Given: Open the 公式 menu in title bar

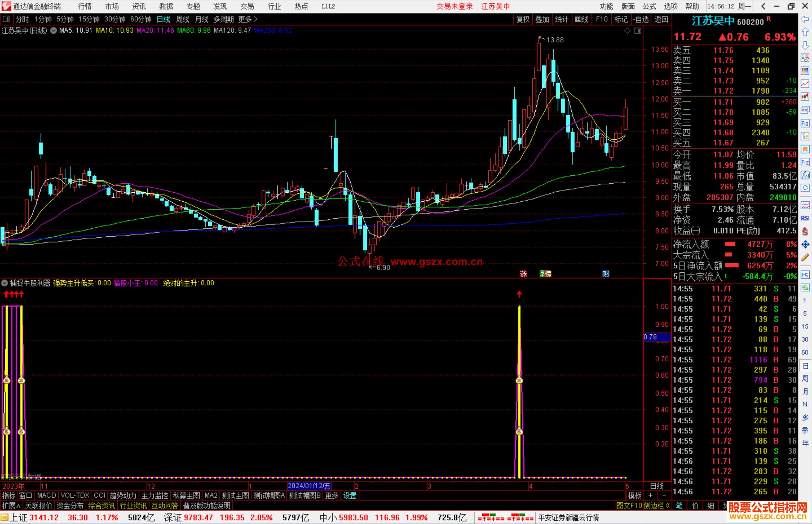Looking at the screenshot, I should click(x=649, y=6).
